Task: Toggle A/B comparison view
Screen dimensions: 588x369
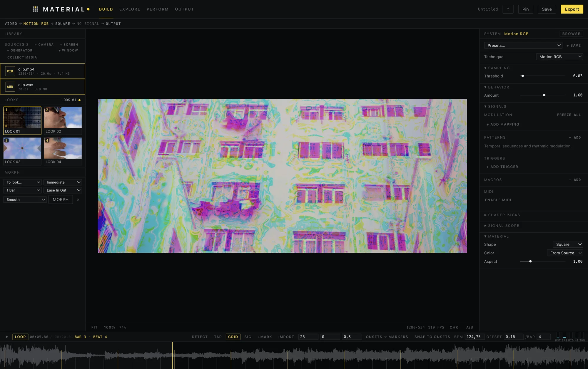Action: pyautogui.click(x=470, y=327)
